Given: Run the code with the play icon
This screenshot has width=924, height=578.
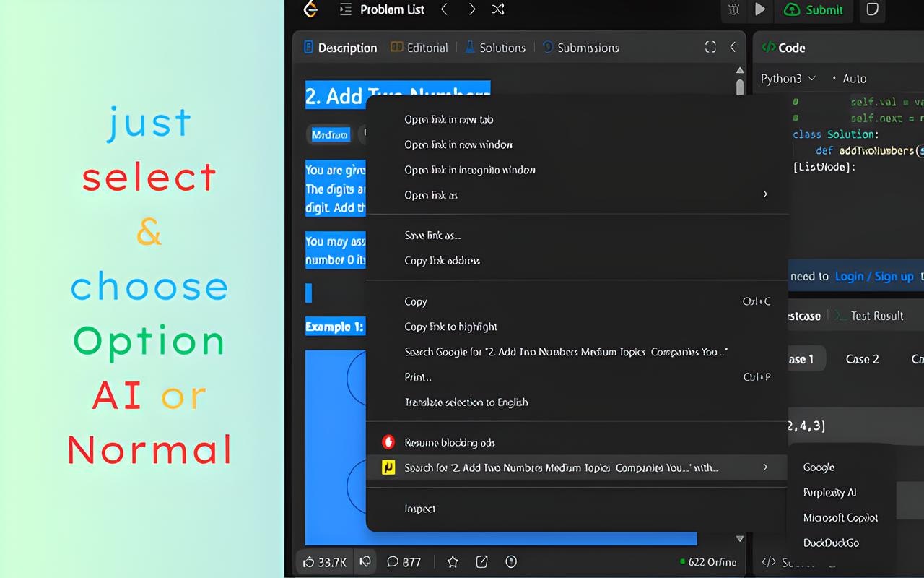Looking at the screenshot, I should click(759, 10).
